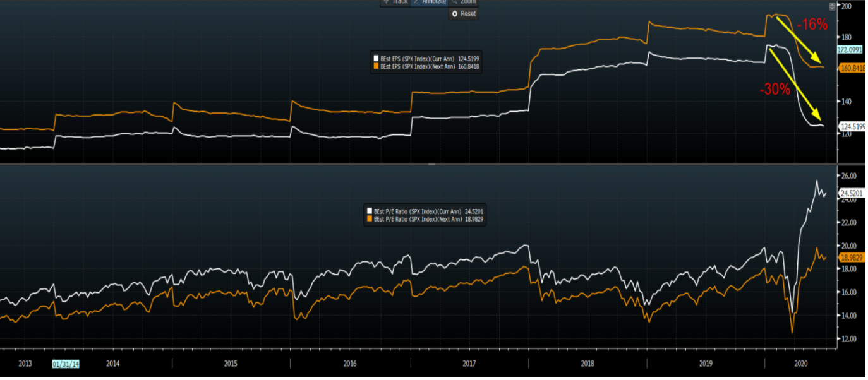
Task: Click the 2017 label on the time axis
Action: (469, 364)
